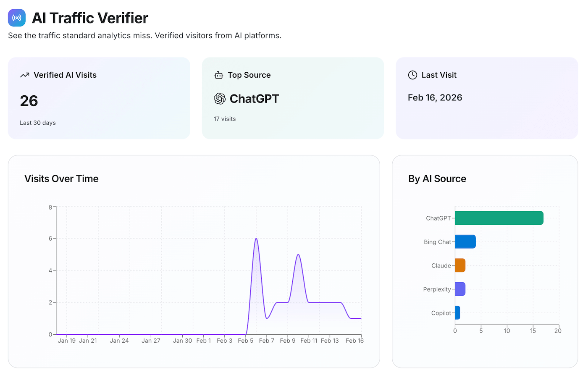Viewport: 588px width, 378px height.
Task: Click the Feb 6 peak on the line chart
Action: (x=256, y=239)
